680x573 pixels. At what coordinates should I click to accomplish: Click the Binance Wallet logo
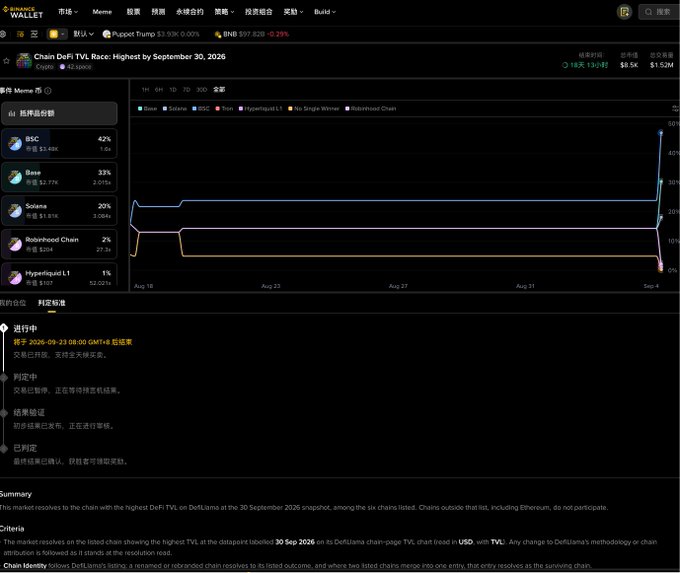pyautogui.click(x=23, y=12)
